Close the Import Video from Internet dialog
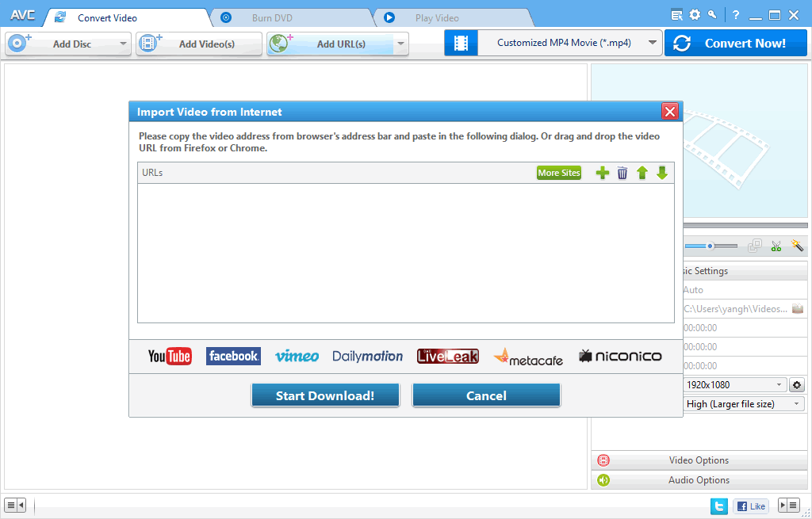812x519 pixels. coord(670,112)
